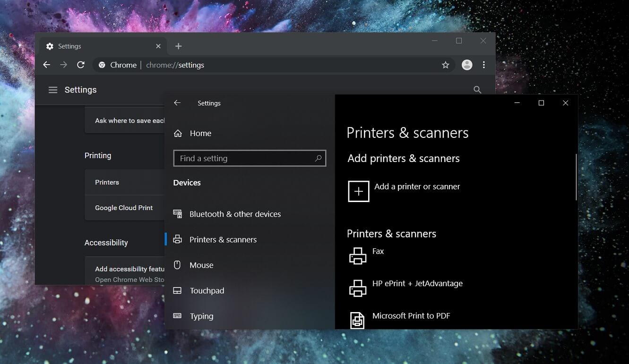Open Google Cloud Print in Chrome settings
The image size is (629, 364).
(x=124, y=208)
